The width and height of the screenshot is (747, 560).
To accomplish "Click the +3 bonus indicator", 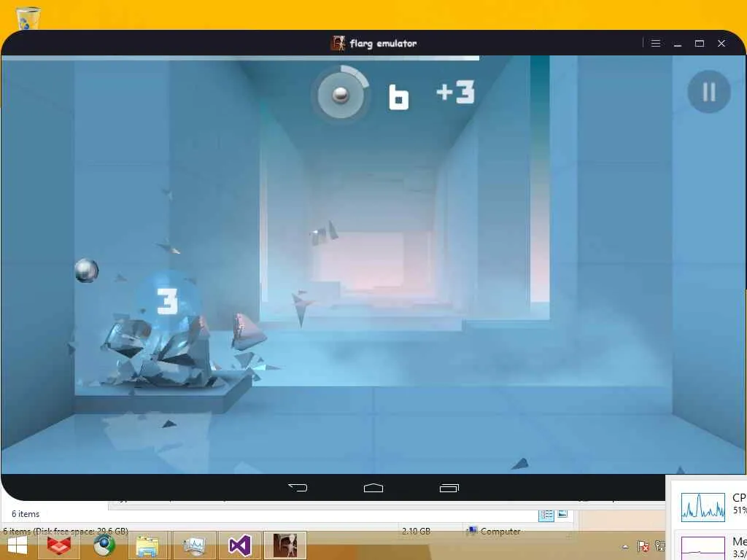I will pyautogui.click(x=455, y=92).
